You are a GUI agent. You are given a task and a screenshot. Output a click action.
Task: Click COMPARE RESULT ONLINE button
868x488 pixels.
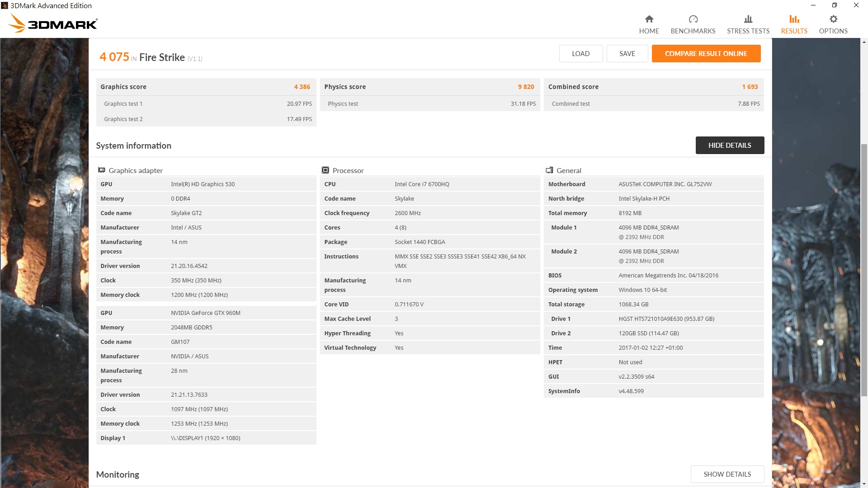tap(706, 53)
